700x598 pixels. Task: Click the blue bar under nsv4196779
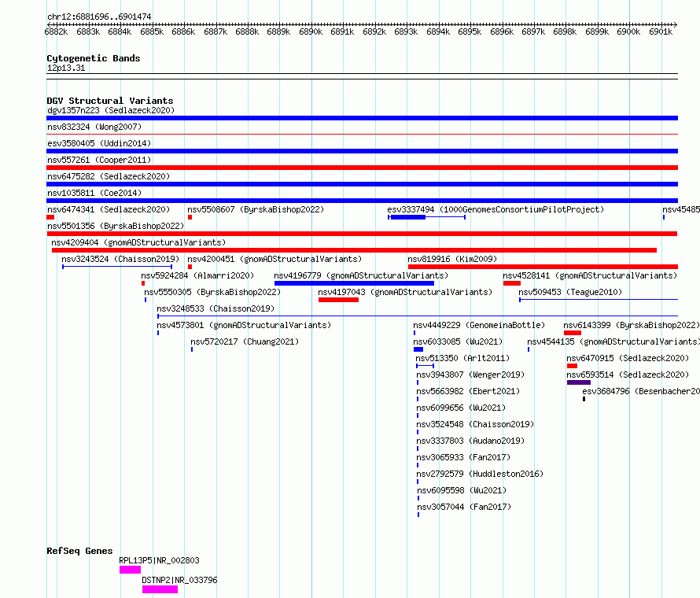pos(354,283)
